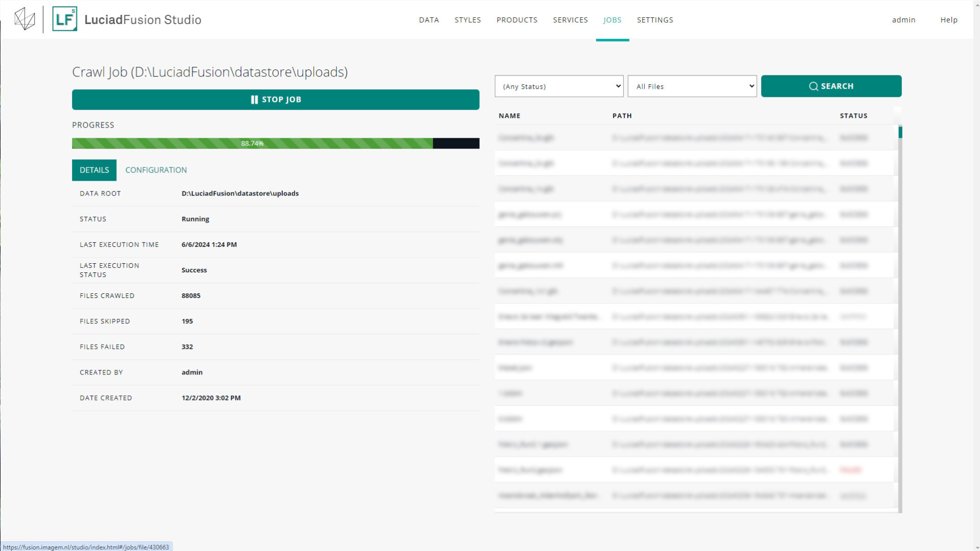
Task: Navigate to SERVICES
Action: (570, 20)
